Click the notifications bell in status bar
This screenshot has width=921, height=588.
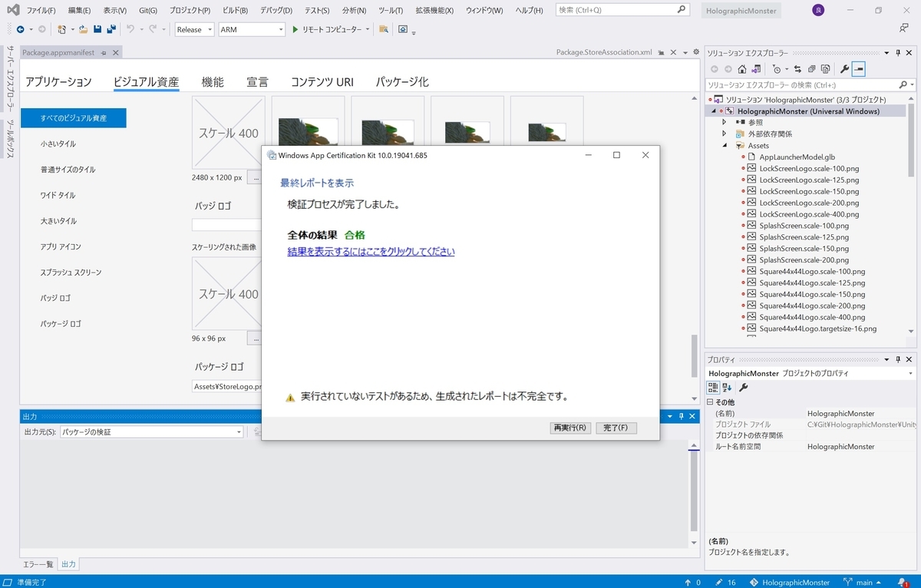click(x=903, y=583)
